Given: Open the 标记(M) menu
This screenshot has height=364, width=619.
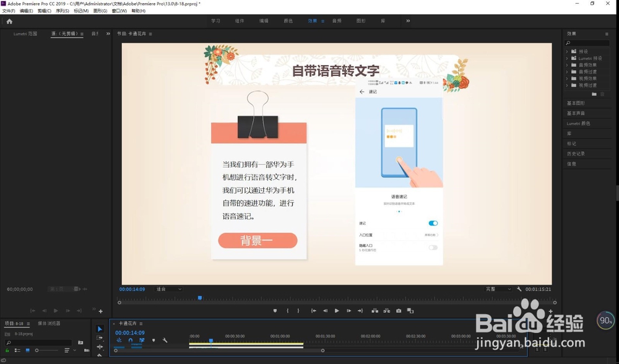Looking at the screenshot, I should [81, 11].
